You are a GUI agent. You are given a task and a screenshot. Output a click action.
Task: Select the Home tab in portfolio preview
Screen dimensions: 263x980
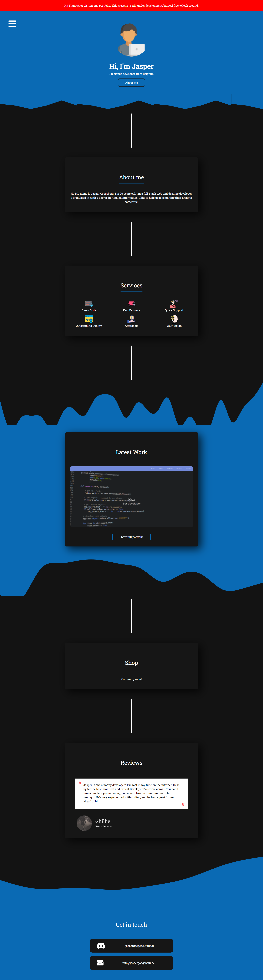pos(153,469)
